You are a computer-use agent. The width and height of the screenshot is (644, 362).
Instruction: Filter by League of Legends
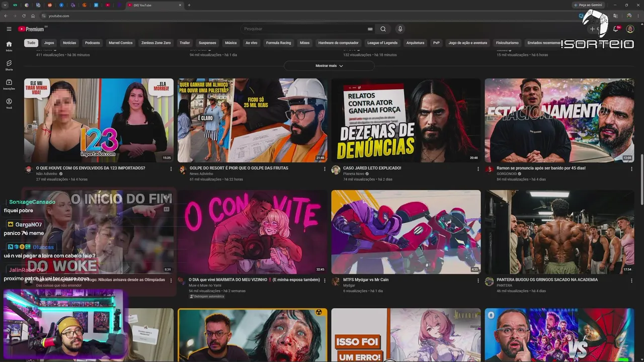pos(382,43)
